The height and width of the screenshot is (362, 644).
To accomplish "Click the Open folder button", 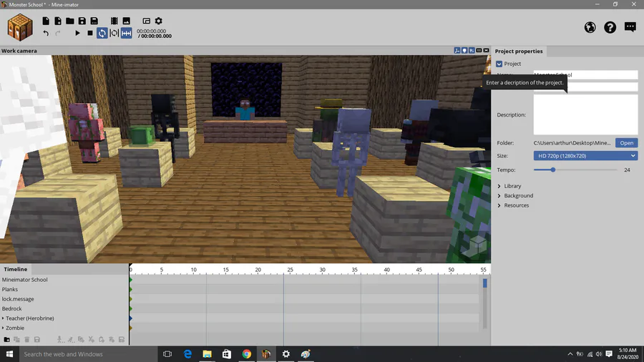I will pyautogui.click(x=626, y=143).
